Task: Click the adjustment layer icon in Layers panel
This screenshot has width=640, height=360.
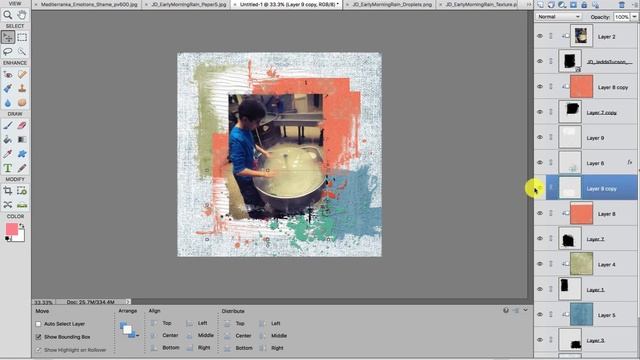Action: pos(562,4)
